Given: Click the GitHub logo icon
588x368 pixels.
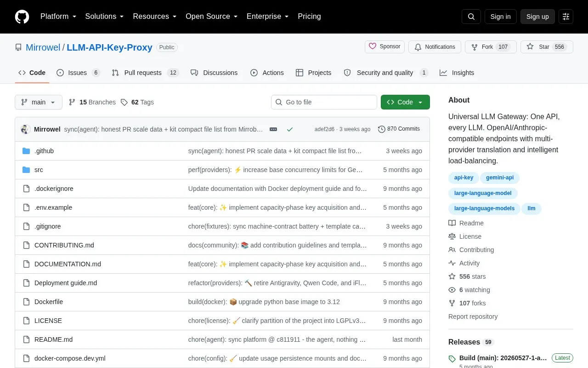Looking at the screenshot, I should pyautogui.click(x=22, y=17).
